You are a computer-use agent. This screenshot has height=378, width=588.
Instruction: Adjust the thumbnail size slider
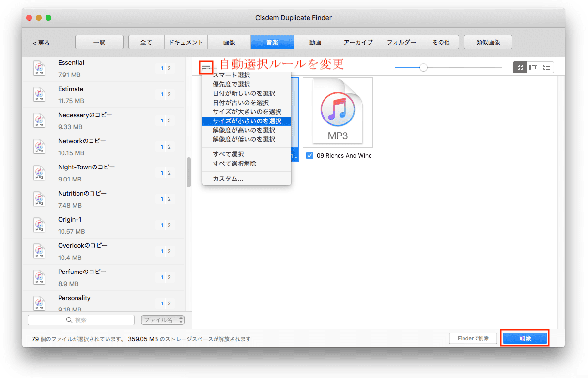pyautogui.click(x=424, y=67)
